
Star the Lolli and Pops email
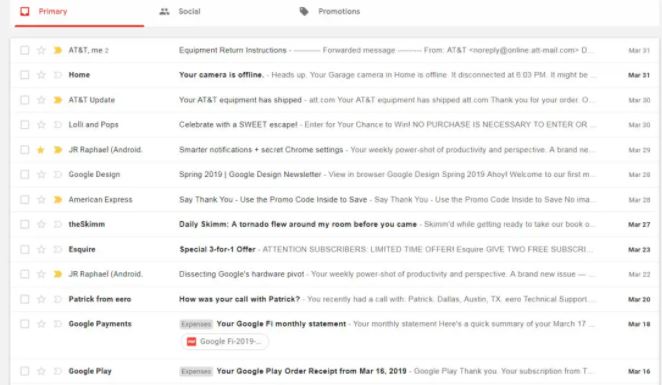(x=41, y=125)
